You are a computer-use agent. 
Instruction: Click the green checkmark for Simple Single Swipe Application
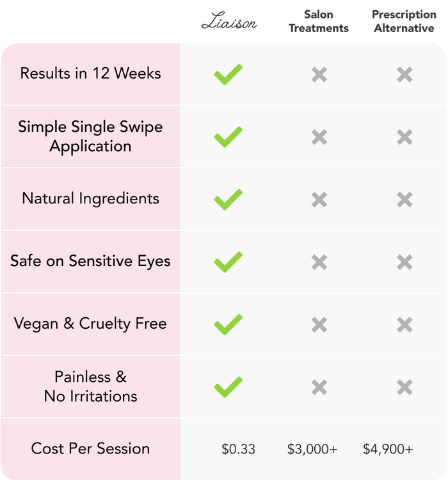click(228, 137)
